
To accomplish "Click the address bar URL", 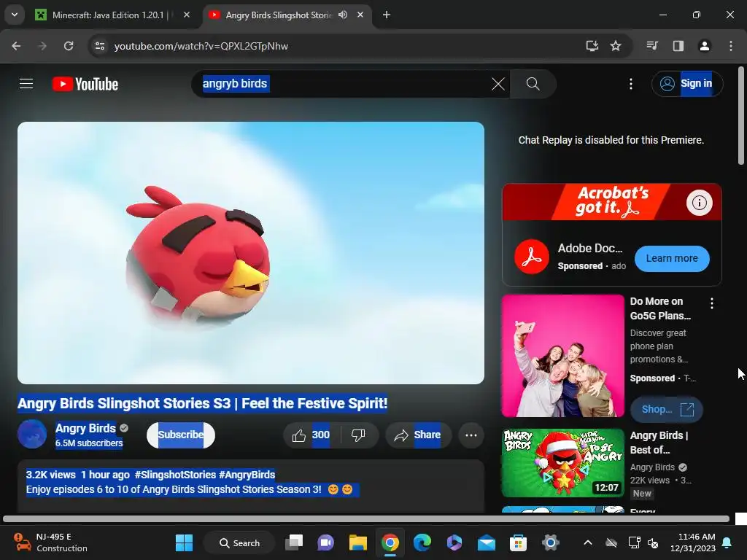I will pyautogui.click(x=201, y=46).
